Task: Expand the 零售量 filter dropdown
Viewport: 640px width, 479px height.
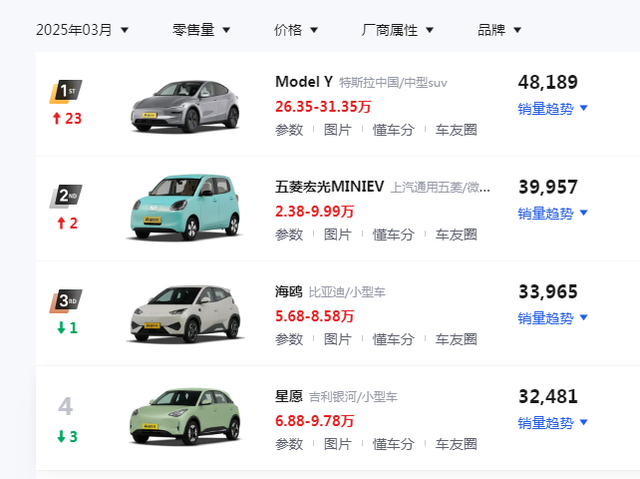Action: click(201, 30)
